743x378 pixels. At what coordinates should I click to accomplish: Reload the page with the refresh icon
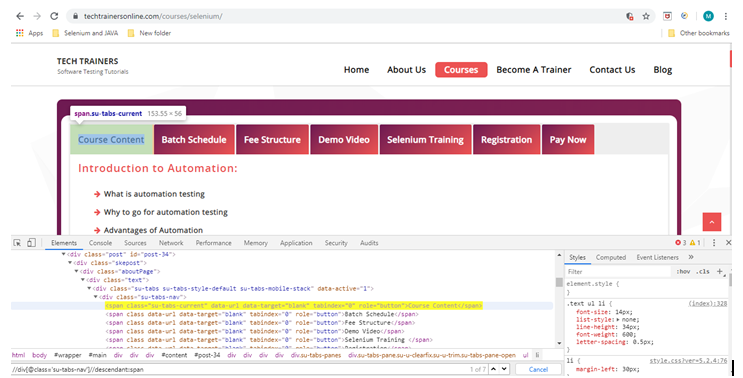54,16
